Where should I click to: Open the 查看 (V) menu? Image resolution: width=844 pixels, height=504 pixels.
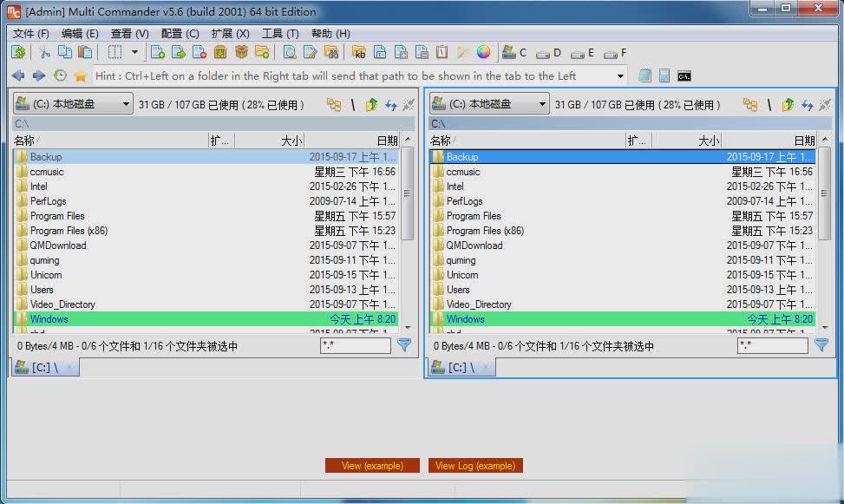pos(130,33)
